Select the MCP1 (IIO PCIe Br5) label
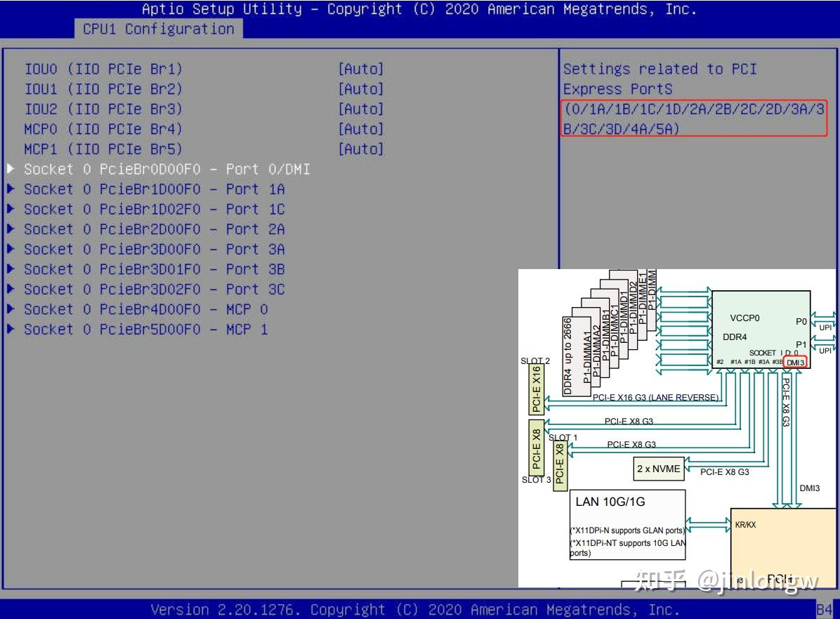Image resolution: width=840 pixels, height=619 pixels. 103,149
